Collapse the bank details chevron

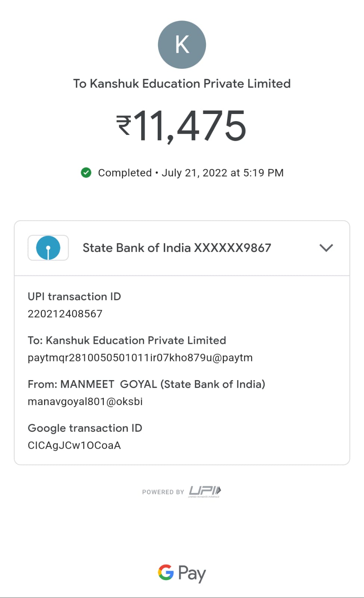pos(326,248)
